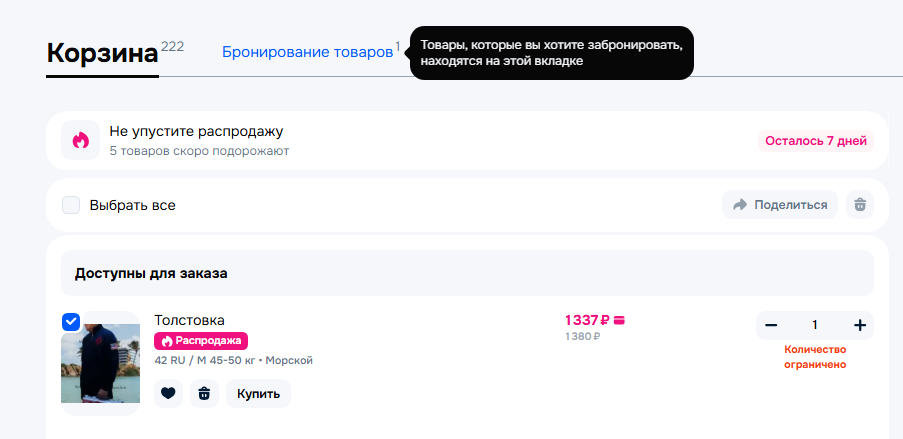Click the flame sale icon
Image resolution: width=903 pixels, height=439 pixels.
tap(81, 141)
